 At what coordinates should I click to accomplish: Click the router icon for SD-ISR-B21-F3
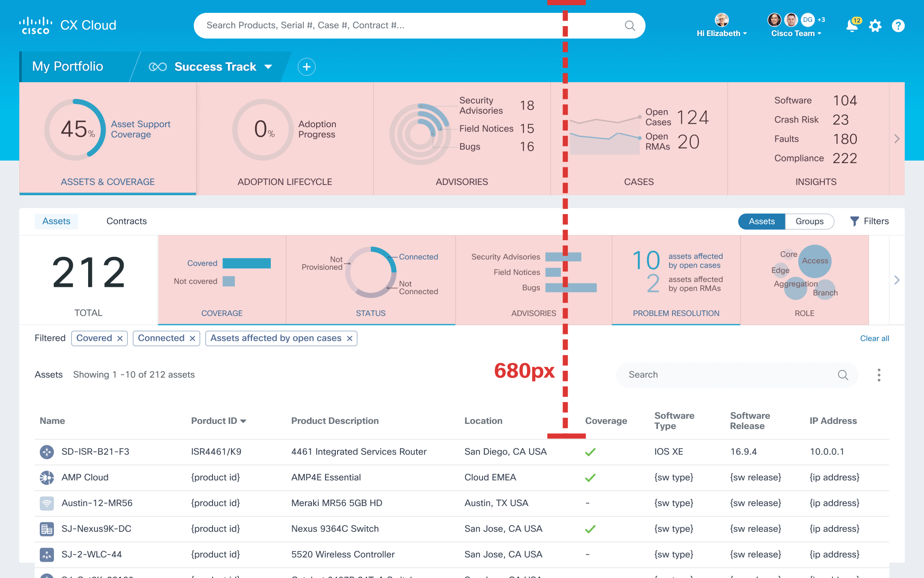click(47, 452)
